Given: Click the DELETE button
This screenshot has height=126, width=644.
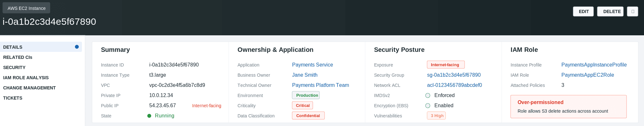Looking at the screenshot, I should pyautogui.click(x=610, y=11).
